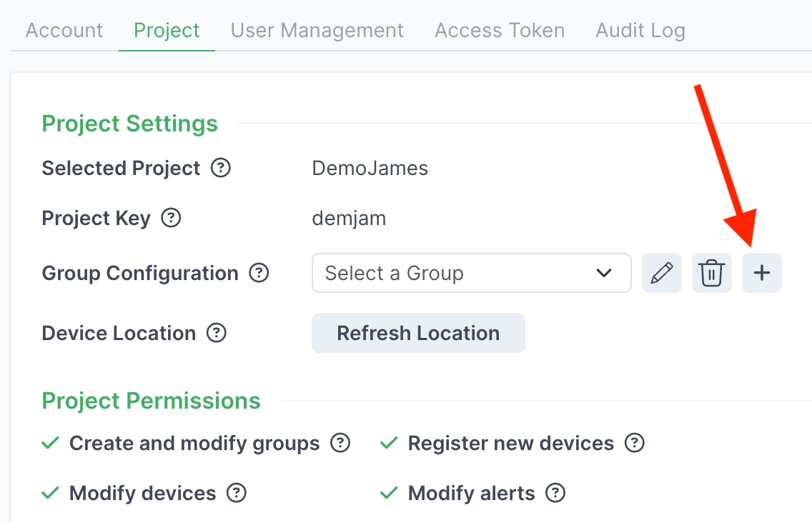Click the plus add group icon
Viewport: 812px width, 523px height.
coord(762,273)
